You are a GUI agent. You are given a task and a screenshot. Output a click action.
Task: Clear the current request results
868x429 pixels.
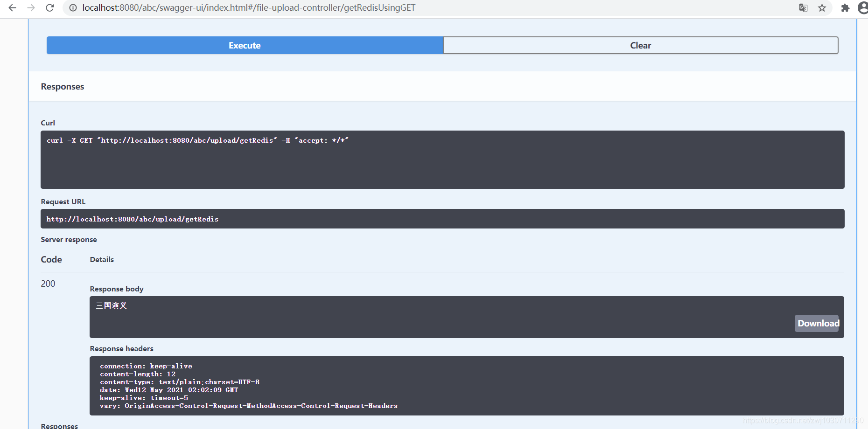pos(640,45)
